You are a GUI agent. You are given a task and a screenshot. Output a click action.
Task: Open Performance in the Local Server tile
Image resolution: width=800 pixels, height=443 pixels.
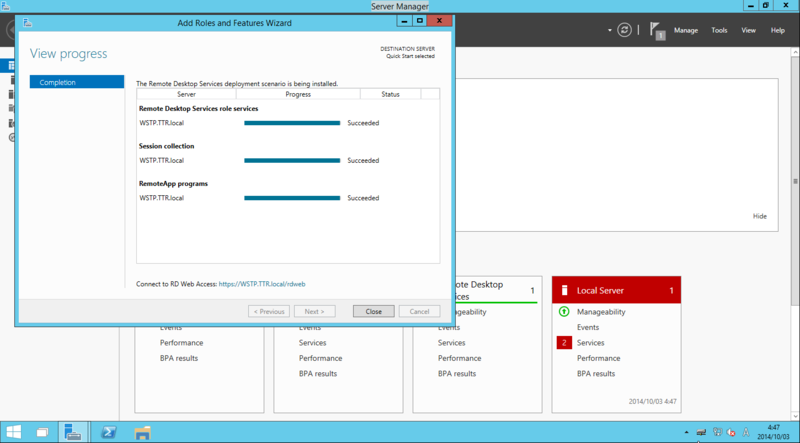click(598, 358)
